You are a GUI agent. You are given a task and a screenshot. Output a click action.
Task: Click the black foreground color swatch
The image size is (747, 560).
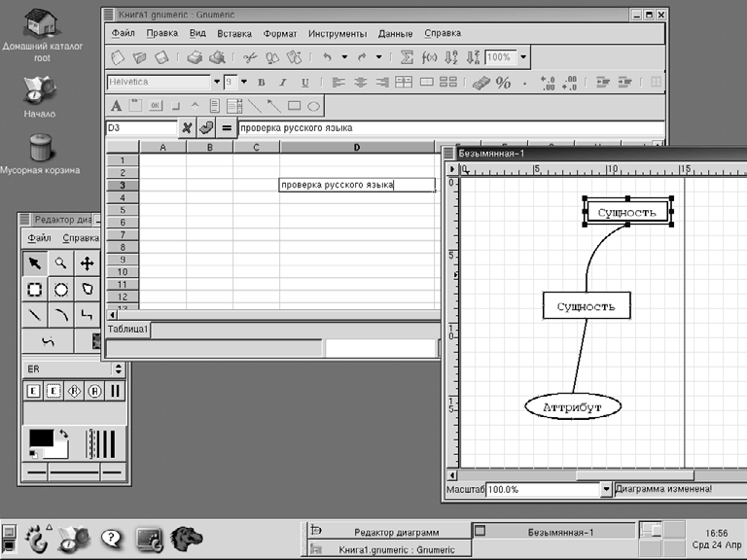40,438
